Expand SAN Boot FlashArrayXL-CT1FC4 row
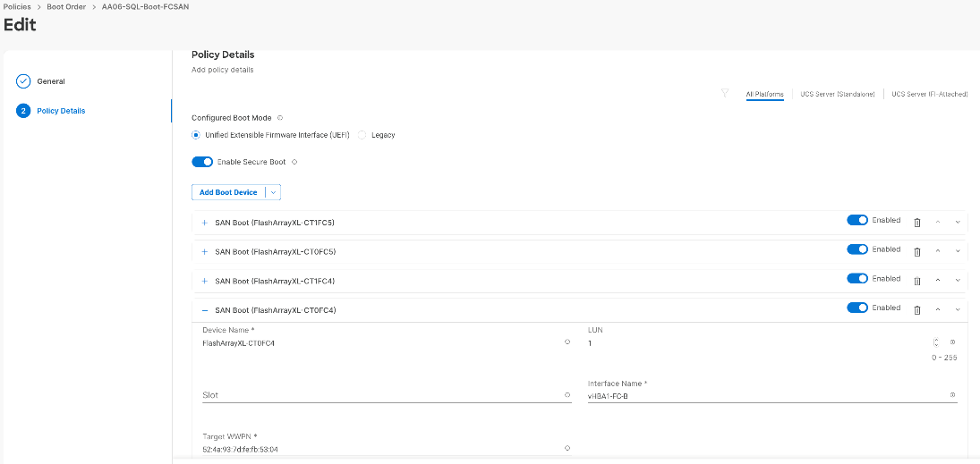 204,281
